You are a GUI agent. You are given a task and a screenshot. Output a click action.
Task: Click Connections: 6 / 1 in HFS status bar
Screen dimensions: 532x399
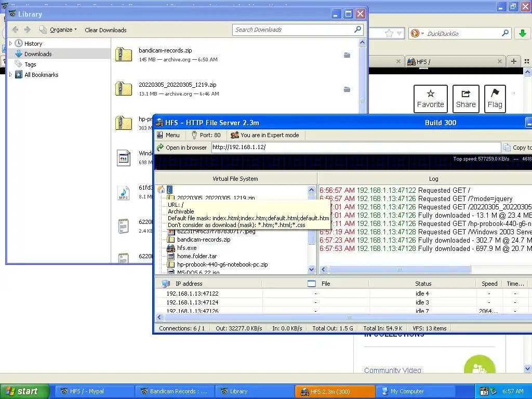[x=182, y=328]
